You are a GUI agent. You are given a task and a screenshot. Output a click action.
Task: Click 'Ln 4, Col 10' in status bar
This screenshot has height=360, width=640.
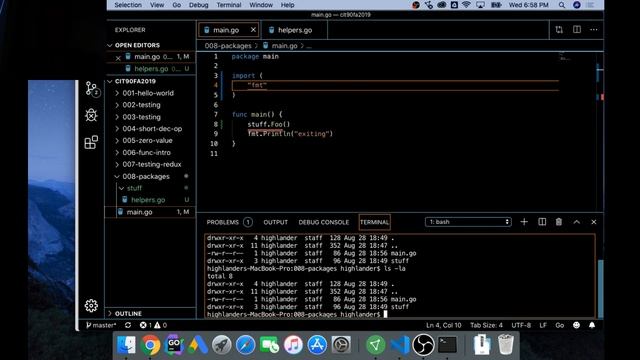444,325
